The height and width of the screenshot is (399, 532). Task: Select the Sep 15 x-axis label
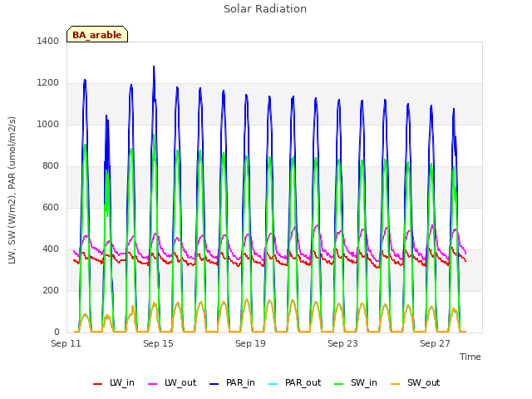[x=158, y=343]
